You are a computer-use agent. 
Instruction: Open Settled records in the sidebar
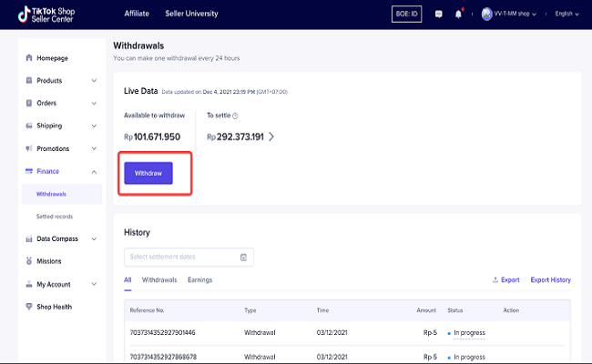pos(55,217)
